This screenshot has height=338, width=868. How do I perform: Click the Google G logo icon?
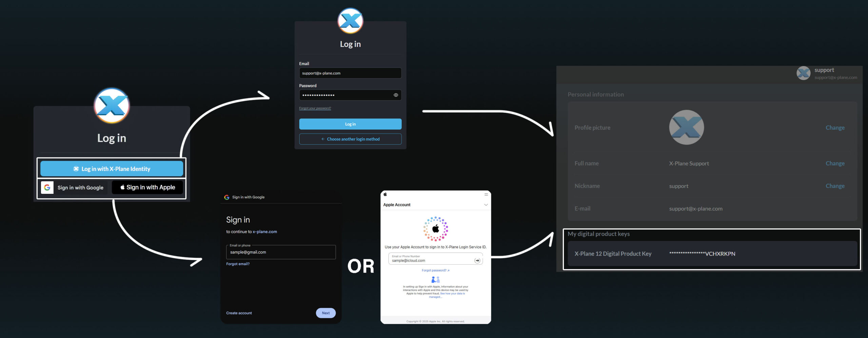(47, 187)
